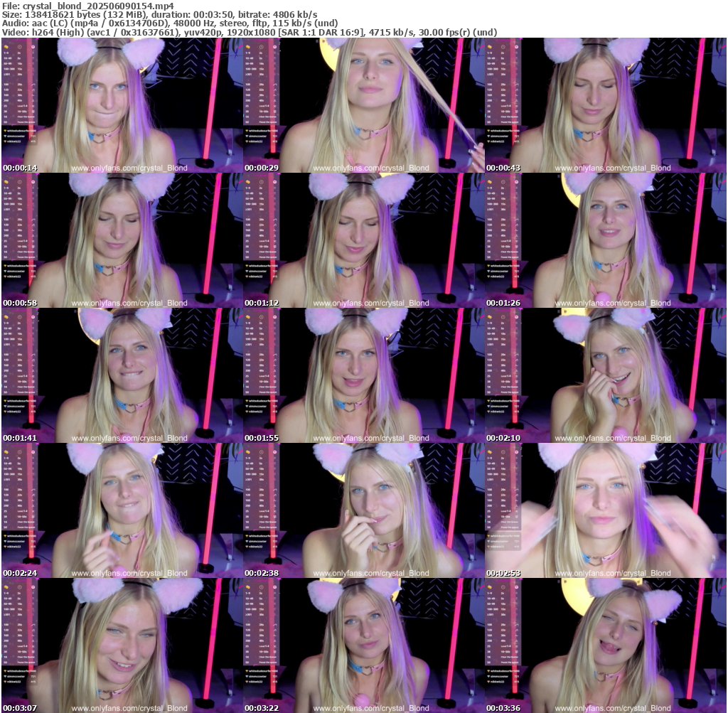The width and height of the screenshot is (728, 713).
Task: Click the thumbnail frame at 00:00:14
Action: (x=122, y=105)
